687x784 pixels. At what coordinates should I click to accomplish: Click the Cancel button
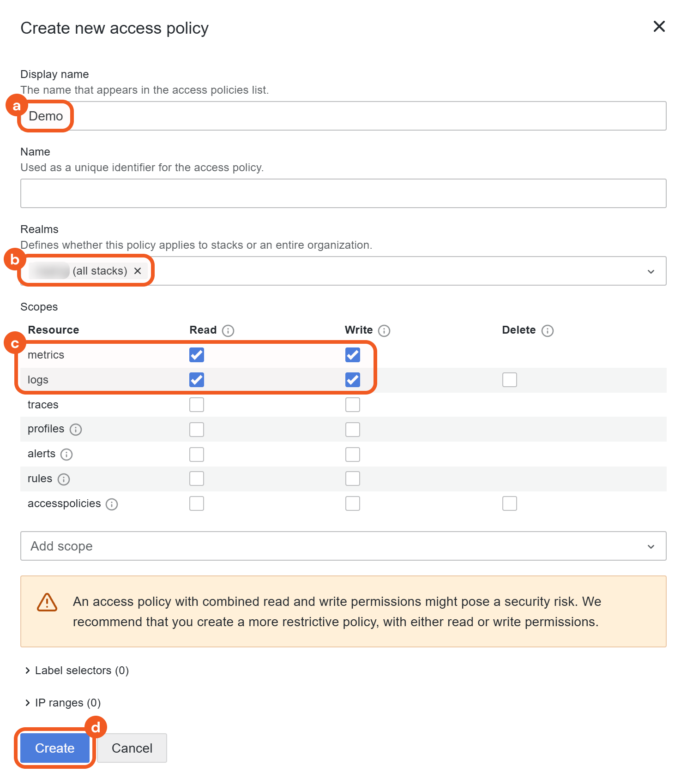(x=132, y=748)
